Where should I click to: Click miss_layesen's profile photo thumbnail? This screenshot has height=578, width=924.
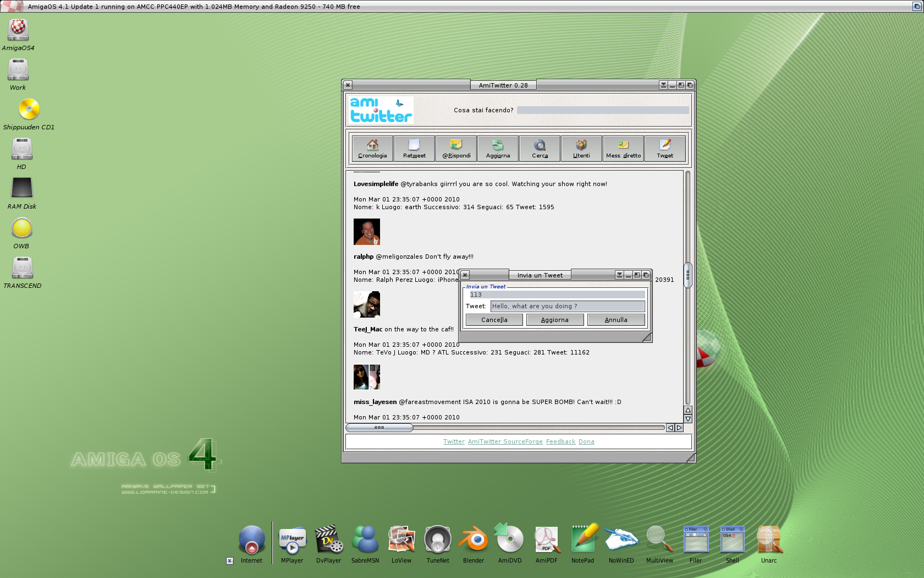pyautogui.click(x=367, y=377)
